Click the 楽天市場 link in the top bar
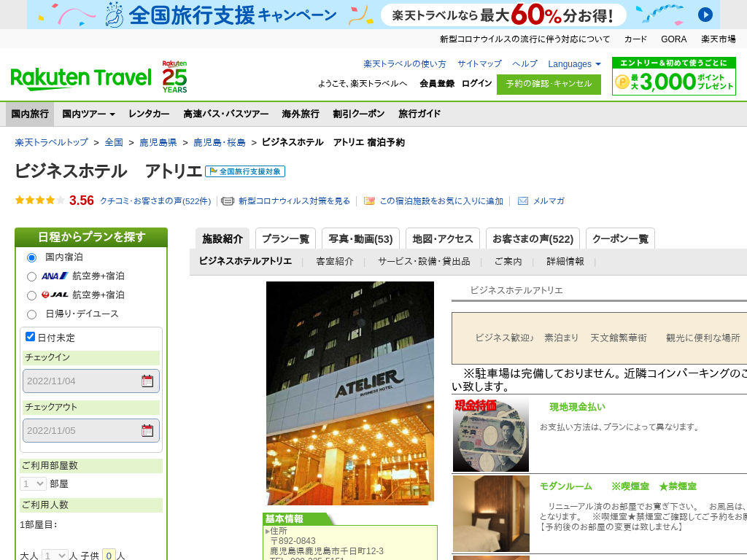This screenshot has width=747, height=560. click(718, 39)
